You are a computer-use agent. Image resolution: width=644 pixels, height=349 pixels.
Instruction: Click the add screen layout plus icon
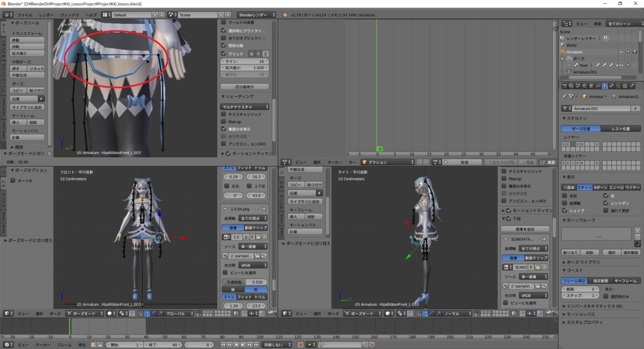coord(153,14)
